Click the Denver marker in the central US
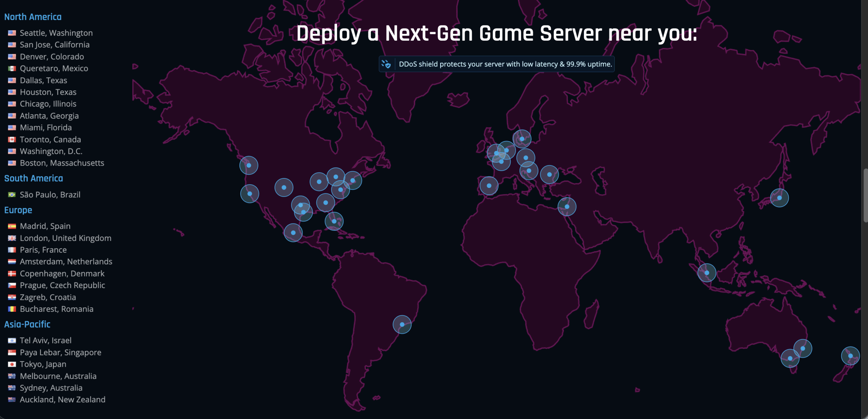Viewport: 868px width, 419px height. [284, 187]
